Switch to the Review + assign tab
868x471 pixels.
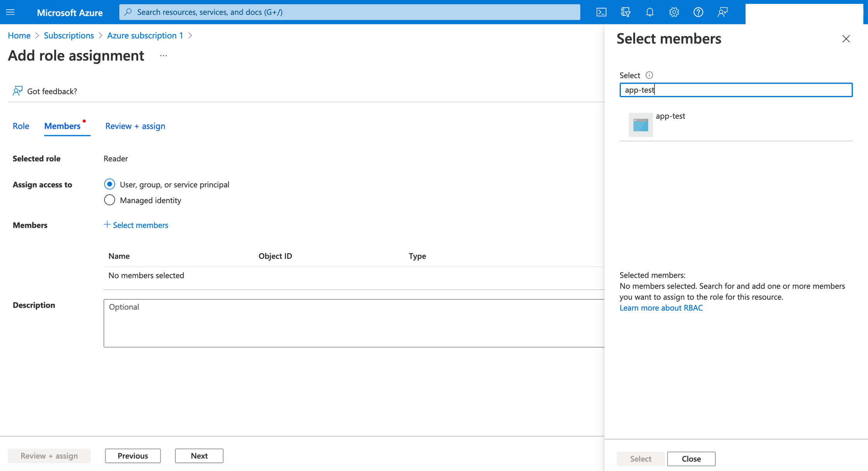click(135, 126)
